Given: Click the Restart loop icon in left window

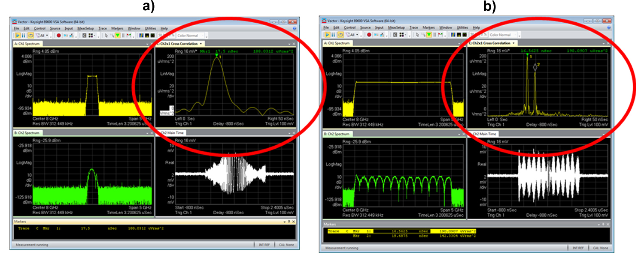Looking at the screenshot, I should tap(30, 35).
